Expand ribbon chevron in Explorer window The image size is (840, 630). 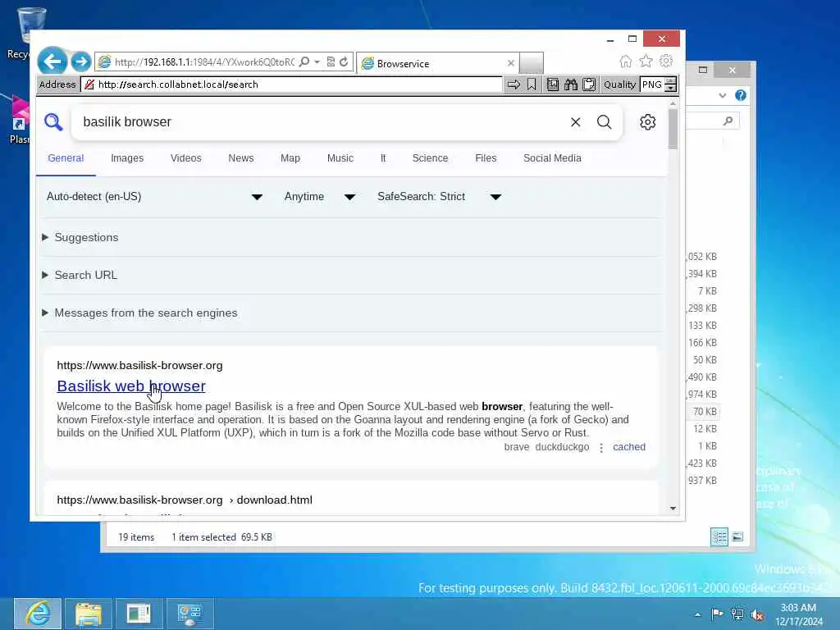(723, 95)
